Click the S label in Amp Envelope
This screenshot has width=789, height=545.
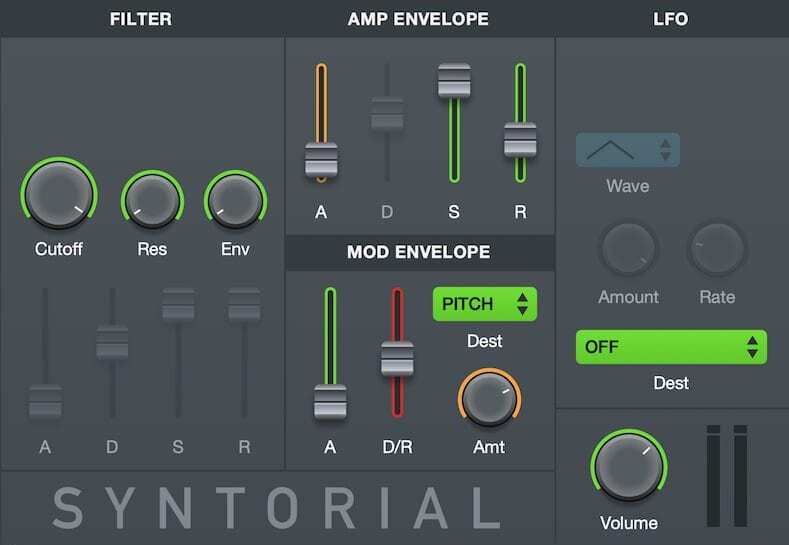tap(454, 212)
